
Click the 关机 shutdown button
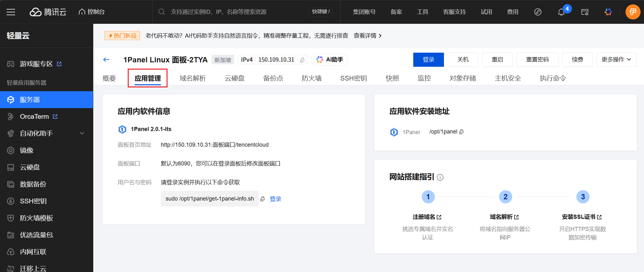point(463,60)
